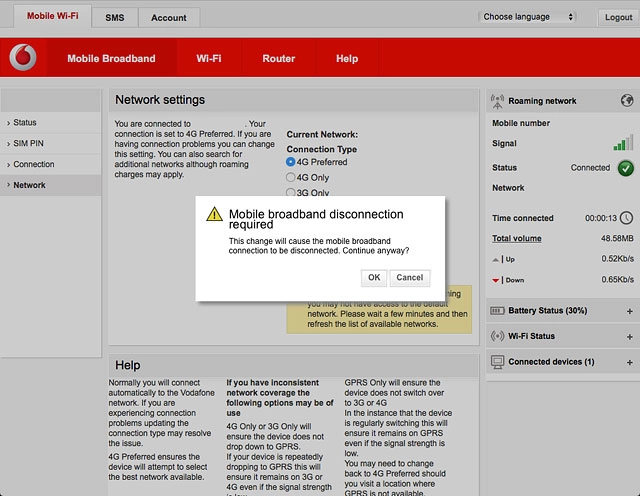Click the roaming network antenna icon
Viewport: 640px width, 496px height.
tap(497, 101)
